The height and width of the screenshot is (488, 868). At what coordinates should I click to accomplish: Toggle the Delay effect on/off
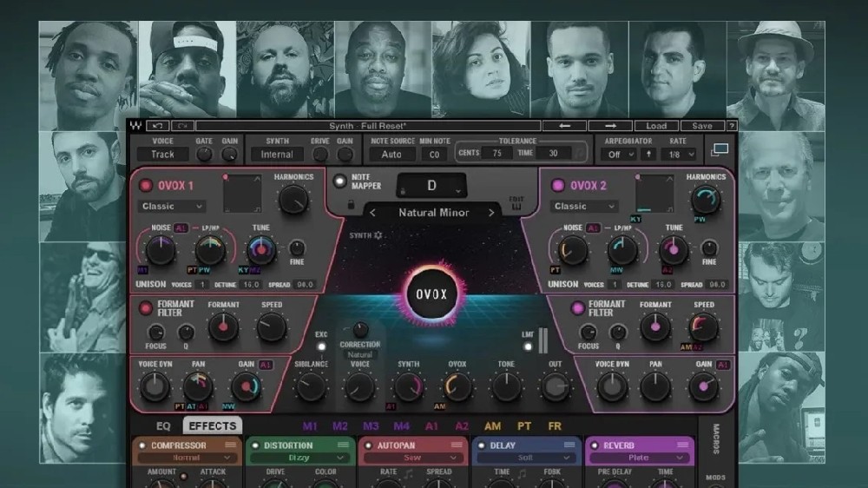click(x=482, y=445)
